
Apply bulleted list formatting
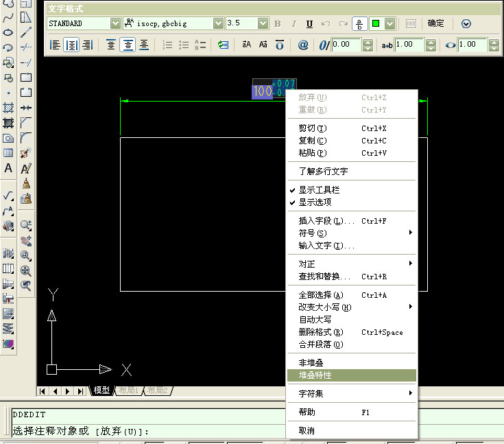coord(184,45)
